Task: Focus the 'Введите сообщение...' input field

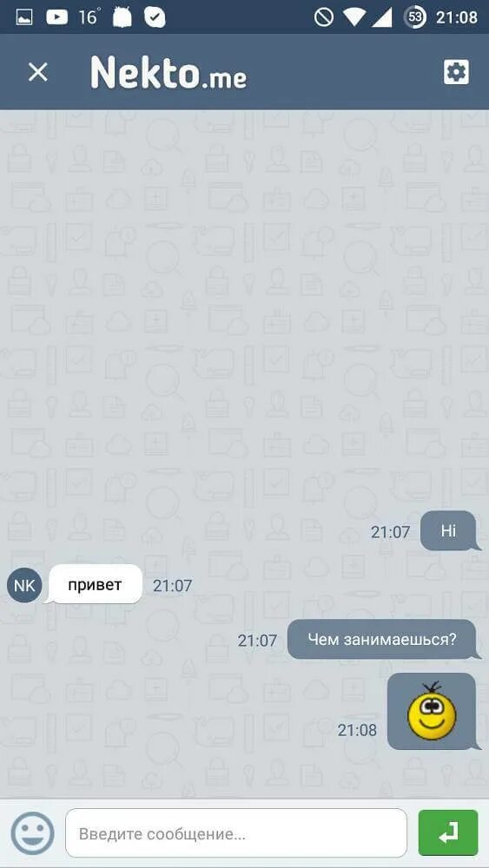Action: tap(236, 833)
